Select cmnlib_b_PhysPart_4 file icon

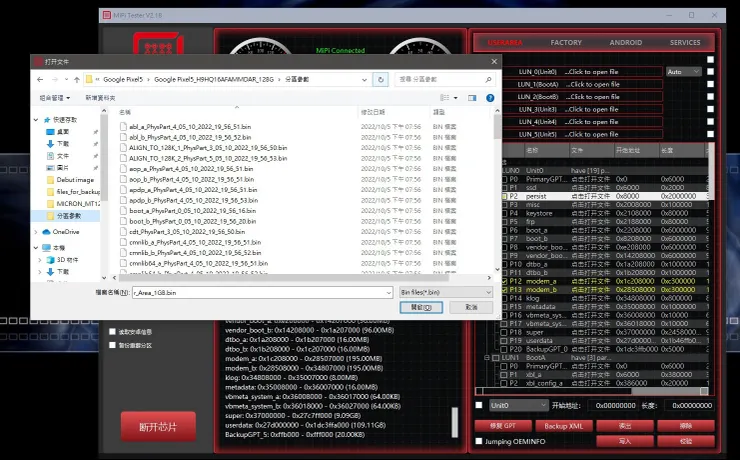[x=123, y=252]
